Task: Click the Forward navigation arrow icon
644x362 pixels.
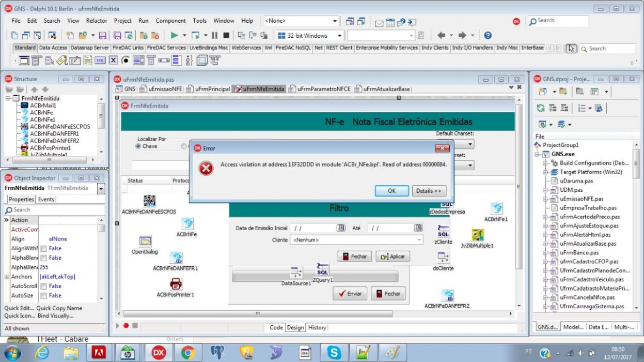Action: (x=462, y=36)
